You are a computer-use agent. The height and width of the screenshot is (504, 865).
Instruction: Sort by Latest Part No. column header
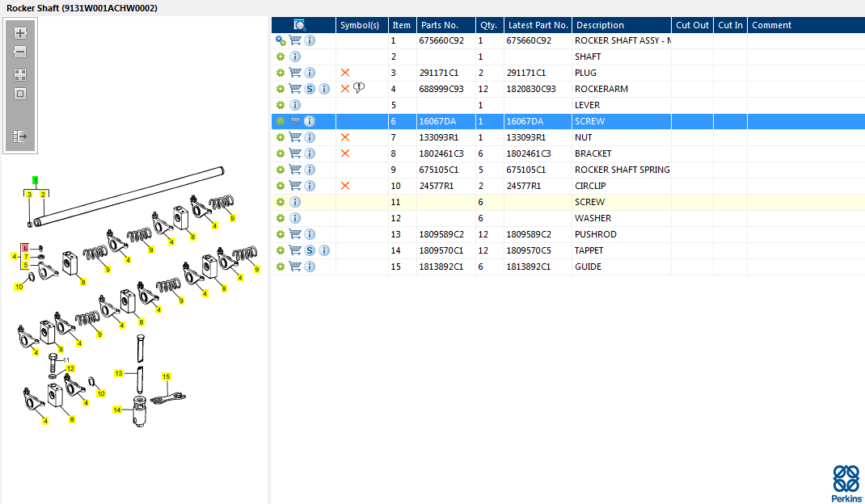point(538,25)
